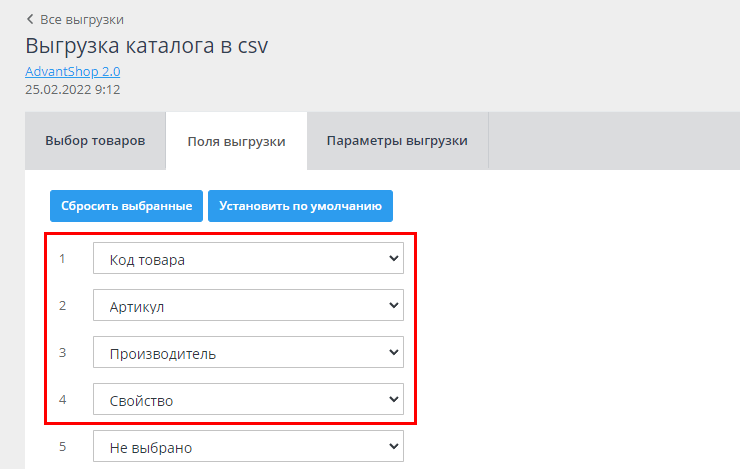The width and height of the screenshot is (740, 469).
Task: Click the Установить по умолчанию button
Action: (x=300, y=206)
